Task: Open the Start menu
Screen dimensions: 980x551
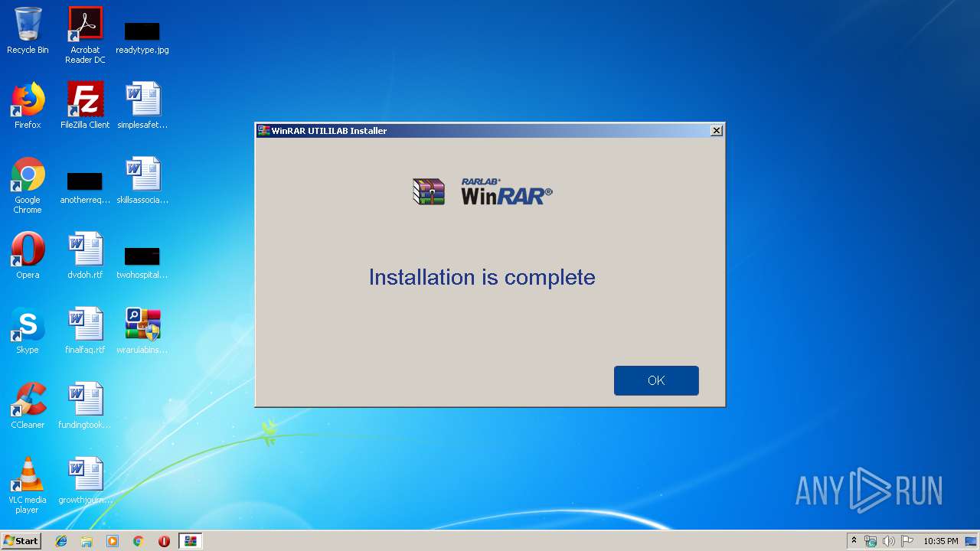Action: 21,540
